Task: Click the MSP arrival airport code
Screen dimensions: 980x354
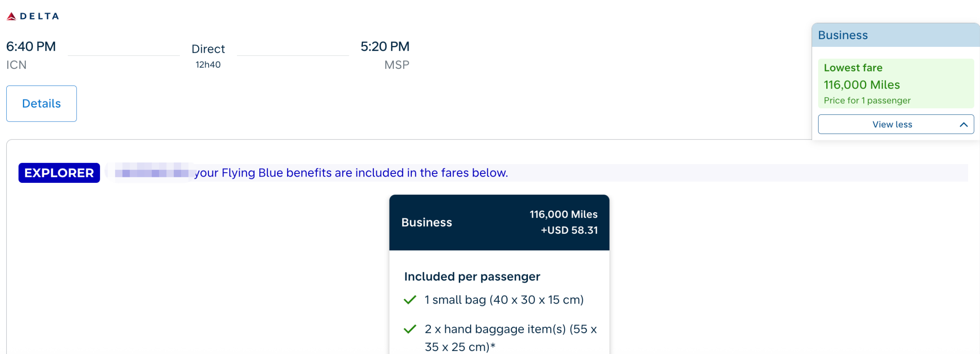Action: coord(397,65)
